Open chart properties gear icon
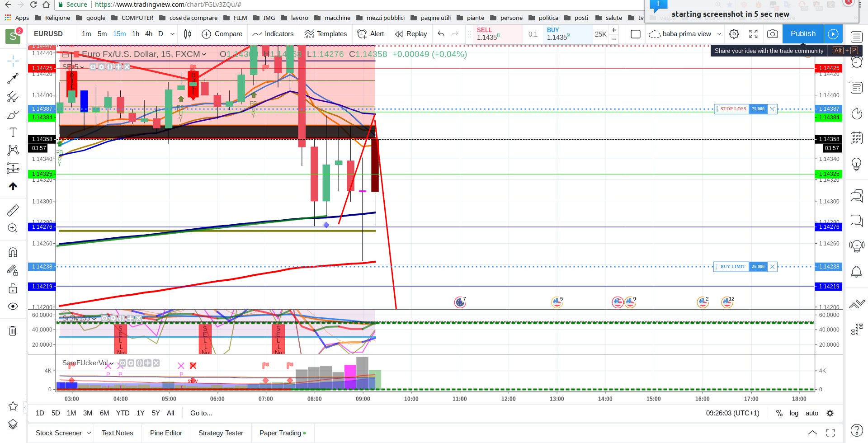This screenshot has height=443, width=868. 734,34
